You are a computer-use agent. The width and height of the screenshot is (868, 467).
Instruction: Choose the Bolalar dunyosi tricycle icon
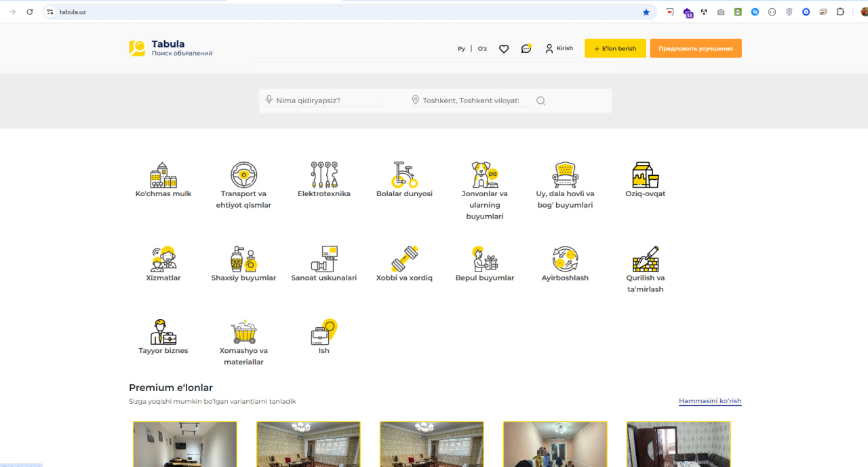(x=404, y=175)
